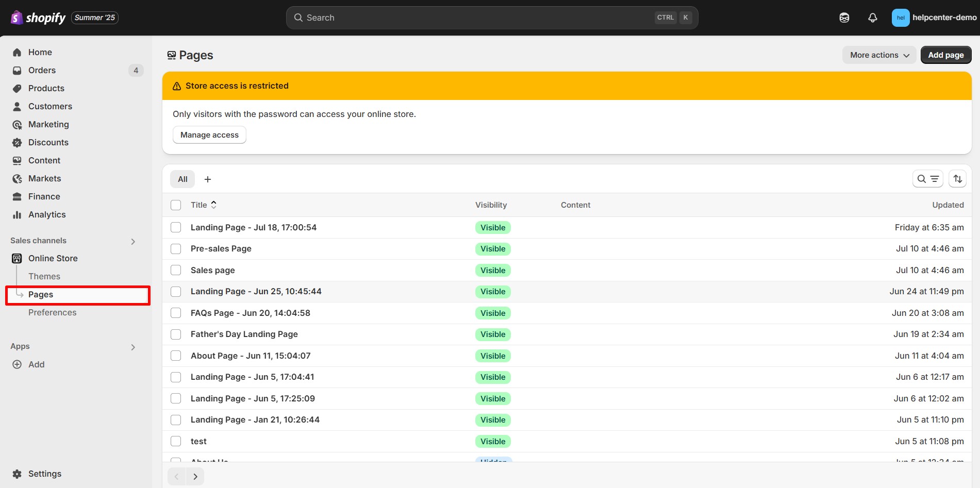Expand the Sales channels section
The height and width of the screenshot is (488, 980).
133,241
